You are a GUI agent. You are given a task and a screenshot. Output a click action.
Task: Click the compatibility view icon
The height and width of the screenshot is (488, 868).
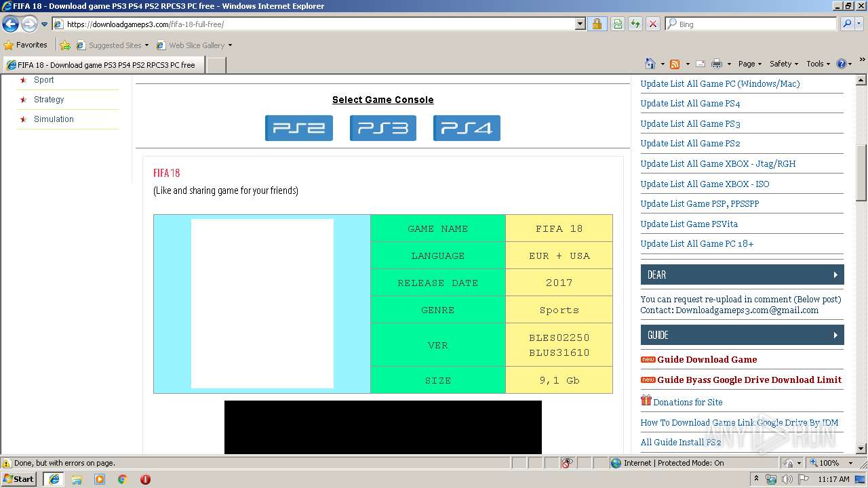coord(618,24)
